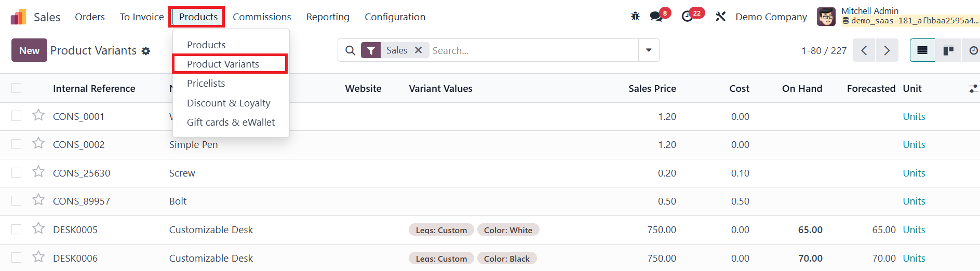Viewport: 980px width, 271px height.
Task: Click the Search input field
Action: tap(532, 50)
